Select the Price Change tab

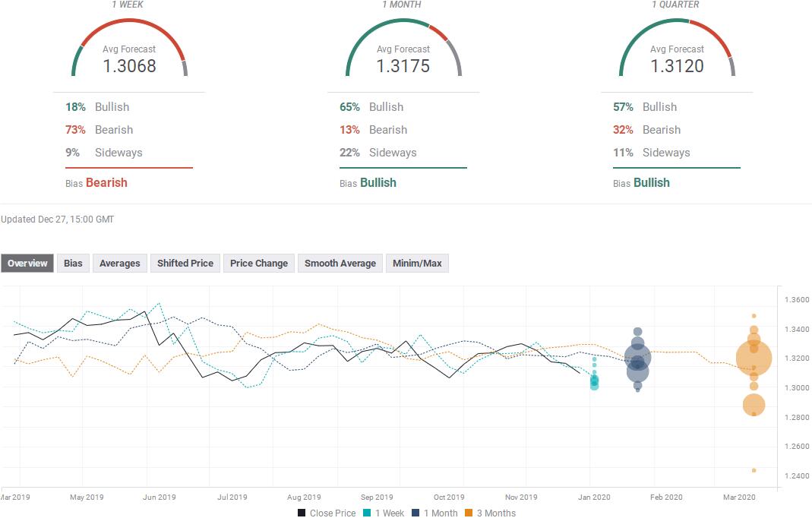[259, 263]
